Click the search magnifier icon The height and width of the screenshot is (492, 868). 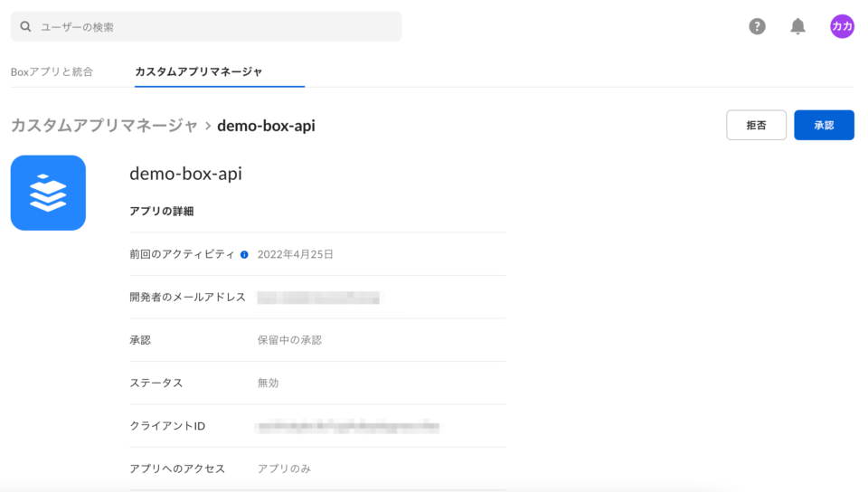click(x=25, y=27)
